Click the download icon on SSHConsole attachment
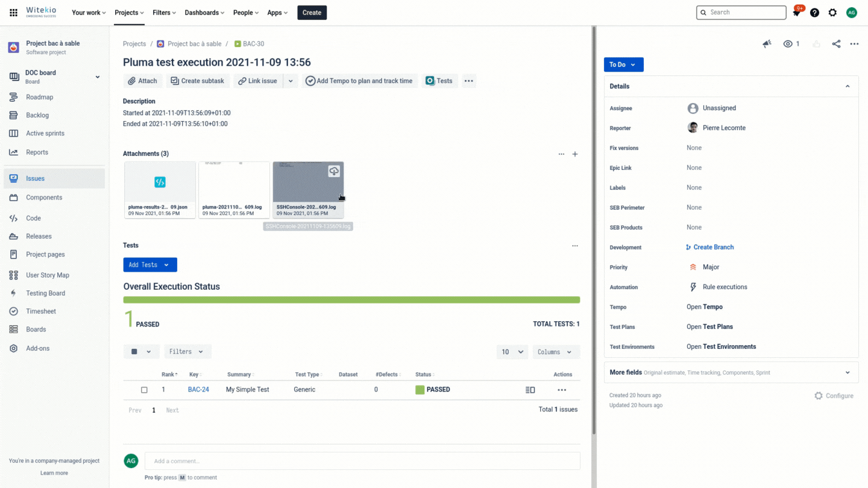The height and width of the screenshot is (488, 868). pos(334,172)
